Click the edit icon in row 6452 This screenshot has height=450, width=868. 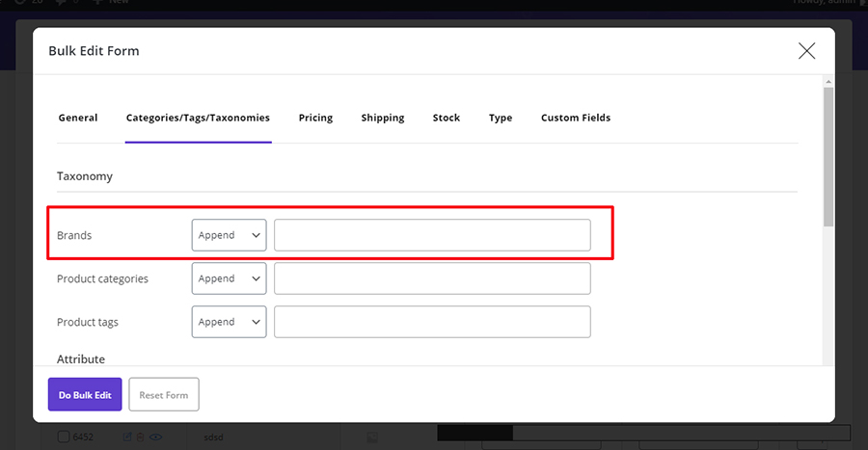point(127,437)
